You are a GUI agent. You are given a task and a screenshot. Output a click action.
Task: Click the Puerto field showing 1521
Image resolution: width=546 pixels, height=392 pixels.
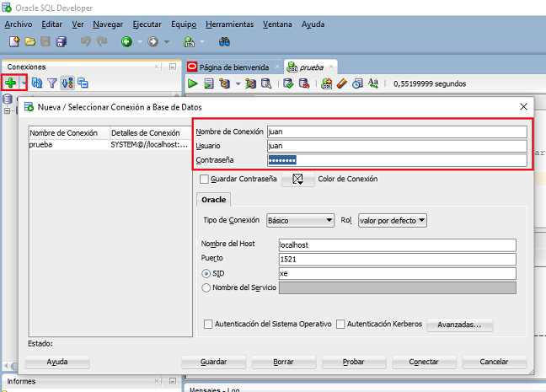pos(398,260)
